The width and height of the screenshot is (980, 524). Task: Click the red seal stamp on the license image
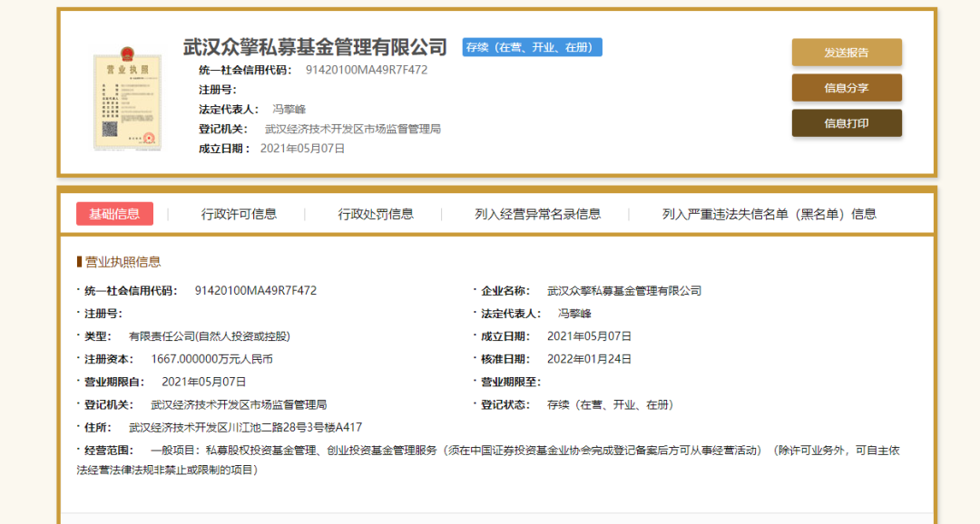pyautogui.click(x=149, y=137)
